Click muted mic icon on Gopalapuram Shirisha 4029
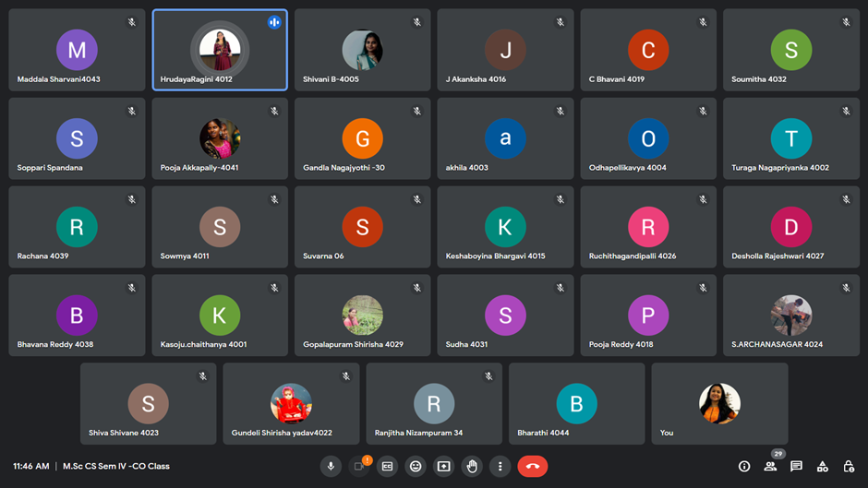 coord(416,288)
